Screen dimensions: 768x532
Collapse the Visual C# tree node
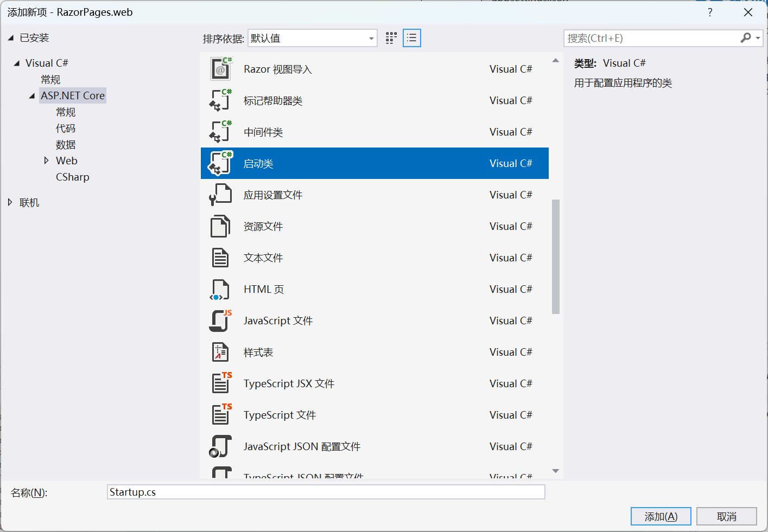click(17, 63)
